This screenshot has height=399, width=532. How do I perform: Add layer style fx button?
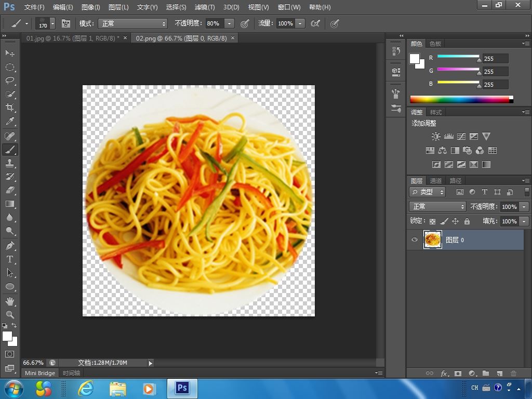(x=445, y=374)
